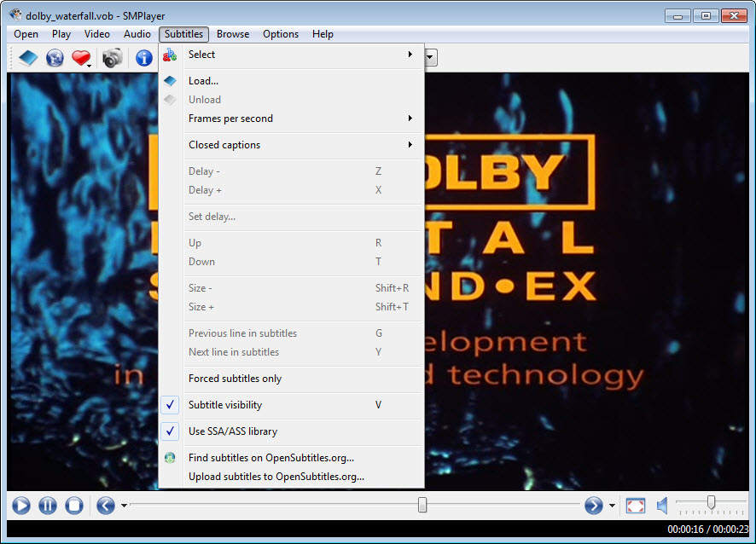Image resolution: width=756 pixels, height=544 pixels.
Task: Pause playback using the pause button
Action: point(48,506)
